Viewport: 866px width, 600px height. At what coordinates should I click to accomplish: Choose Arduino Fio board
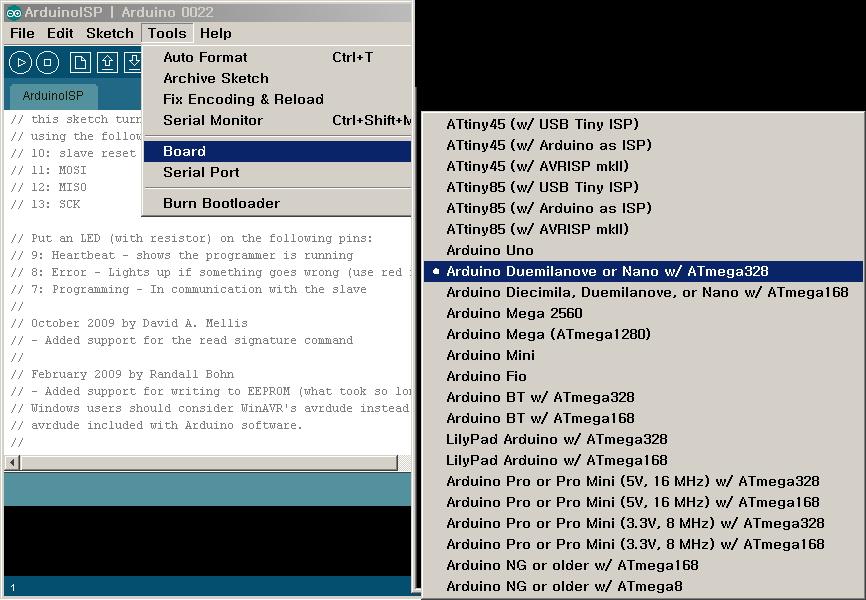click(643, 376)
